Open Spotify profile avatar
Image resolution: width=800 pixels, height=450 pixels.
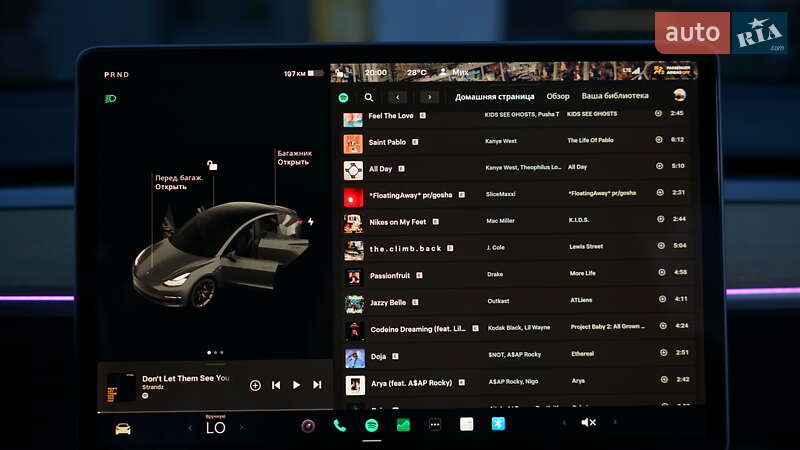coord(679,95)
